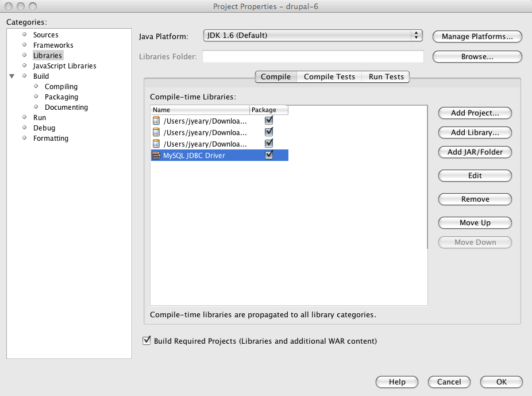Click the Libraries Folder text field
Image resolution: width=532 pixels, height=396 pixels.
[313, 57]
